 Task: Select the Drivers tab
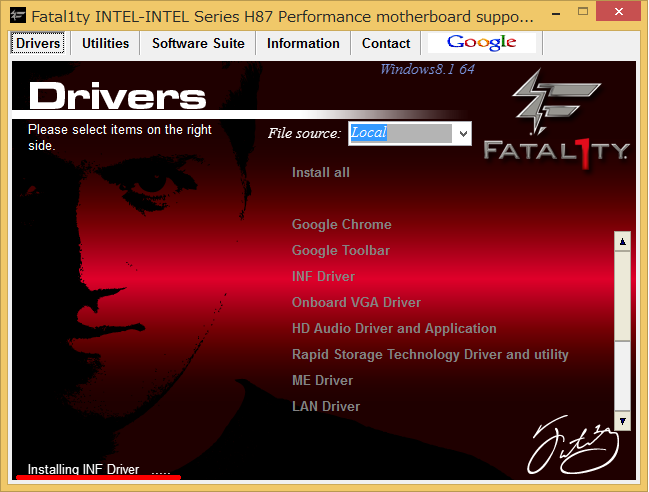click(39, 43)
